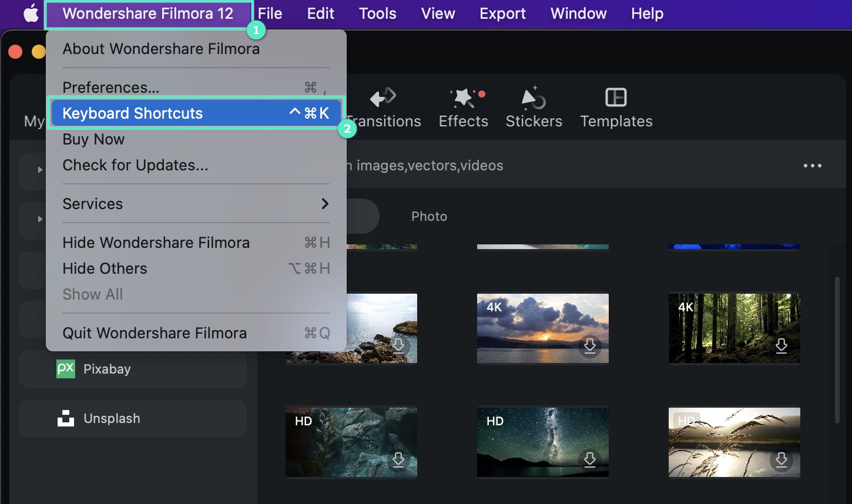Image resolution: width=852 pixels, height=504 pixels.
Task: Open the View menu
Action: pyautogui.click(x=438, y=14)
